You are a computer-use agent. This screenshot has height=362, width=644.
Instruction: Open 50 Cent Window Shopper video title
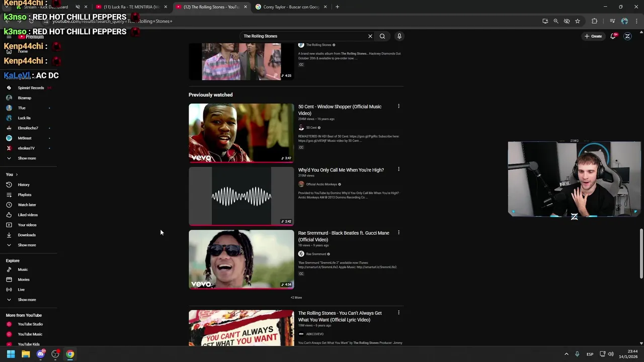(340, 110)
